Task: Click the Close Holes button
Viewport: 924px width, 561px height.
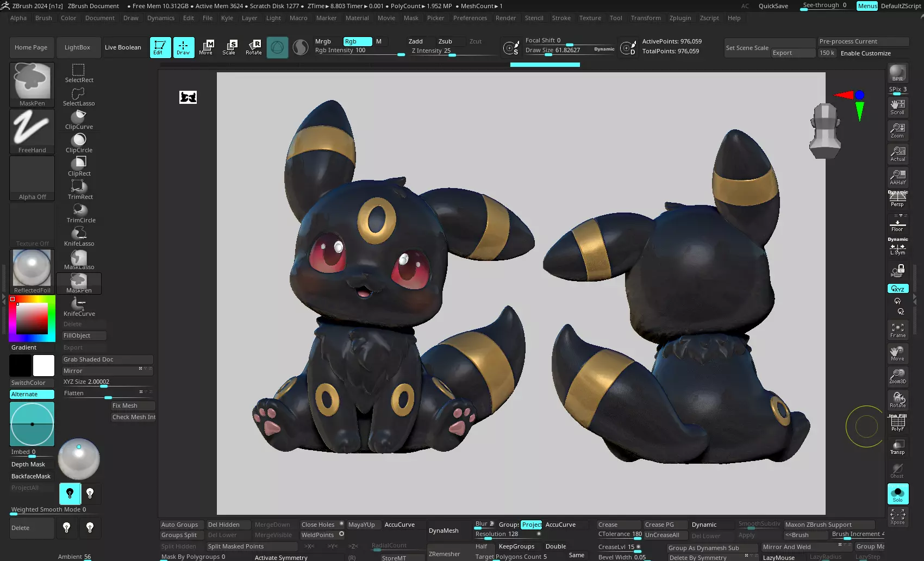Action: pos(322,525)
